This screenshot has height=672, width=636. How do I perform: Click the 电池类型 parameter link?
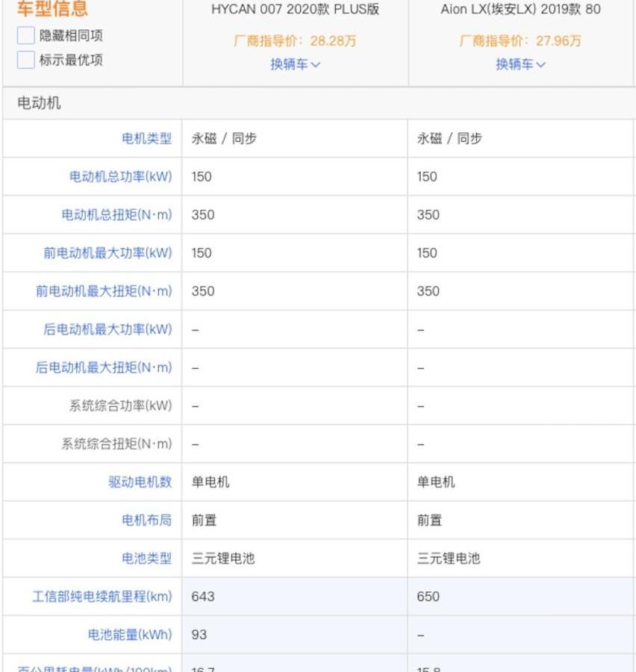tap(146, 558)
